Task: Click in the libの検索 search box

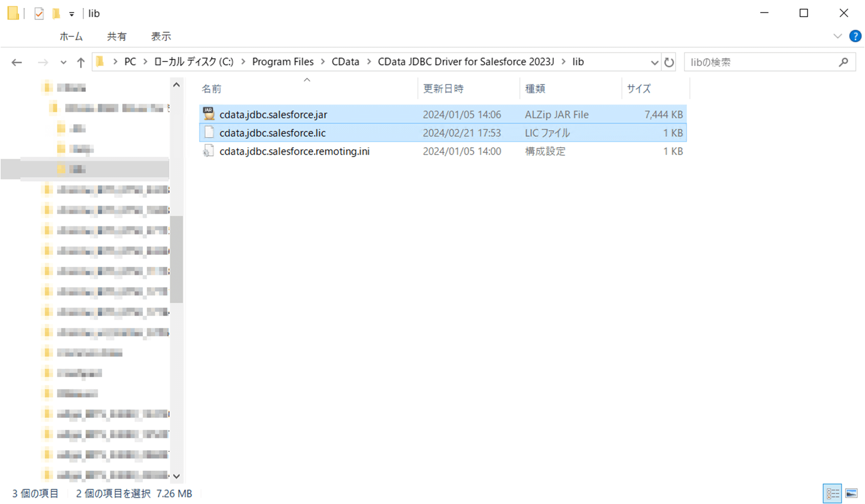Action: click(755, 62)
